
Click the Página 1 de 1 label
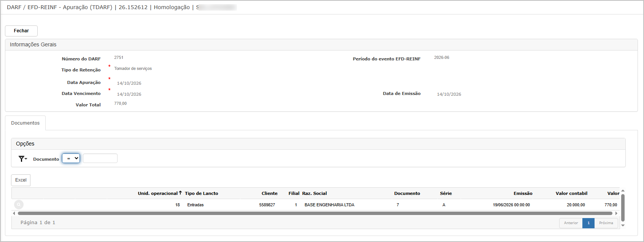coord(38,223)
